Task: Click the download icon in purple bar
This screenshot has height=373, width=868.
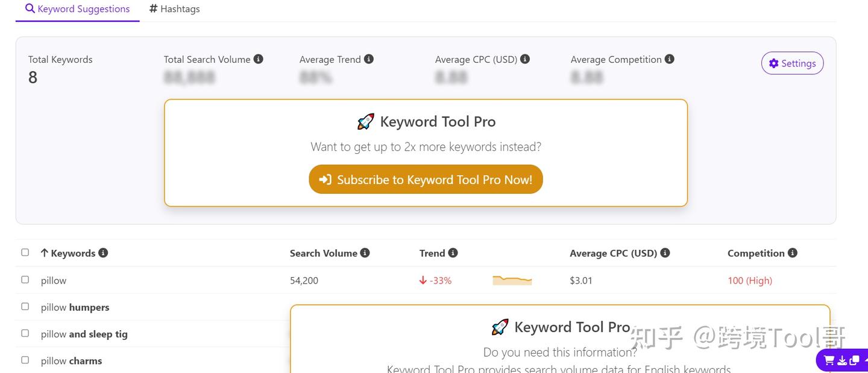Action: tap(842, 360)
